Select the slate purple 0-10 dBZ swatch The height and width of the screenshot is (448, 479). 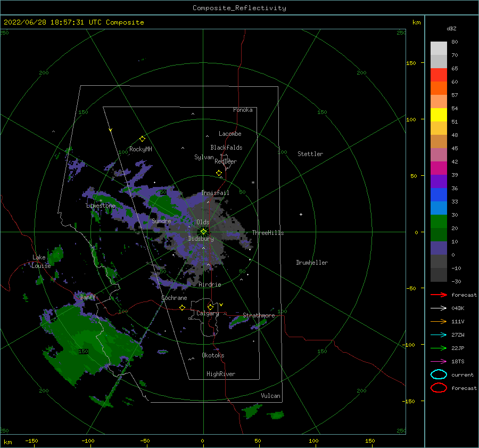(x=439, y=248)
